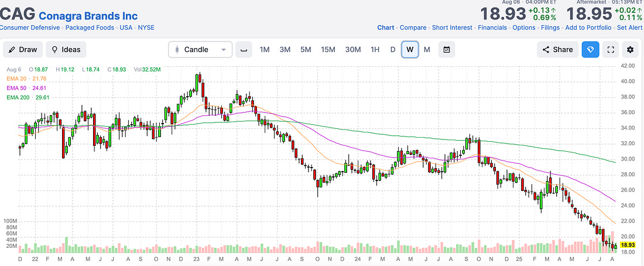Open the Consumer Defensive sector link
Screen dimensions: 644x266
(30, 28)
